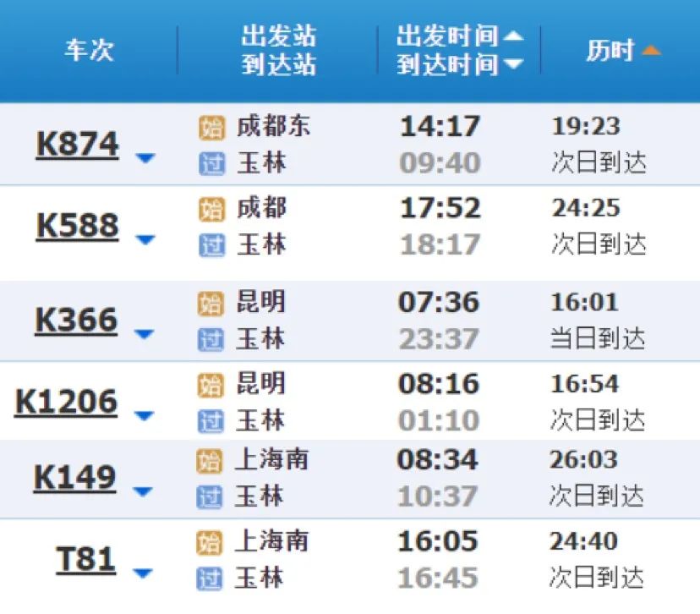
Task: Click the orange 始 icon in the K366 row
Action: [211, 303]
